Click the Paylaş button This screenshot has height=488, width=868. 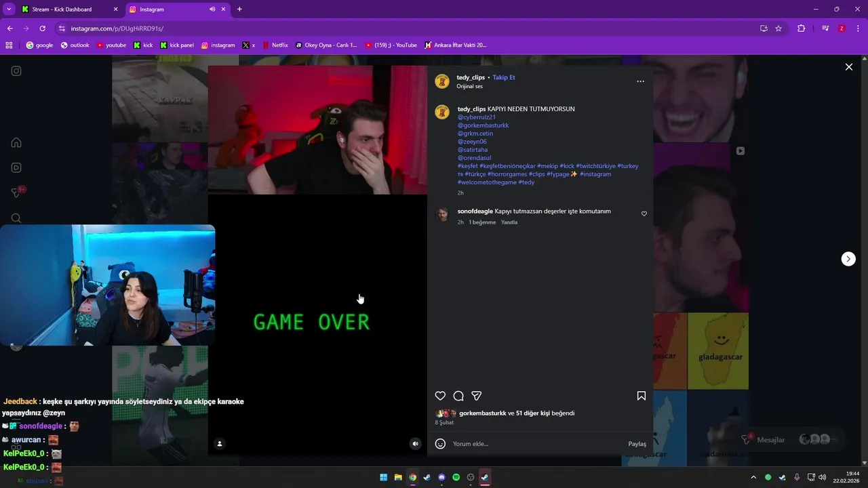click(x=637, y=444)
